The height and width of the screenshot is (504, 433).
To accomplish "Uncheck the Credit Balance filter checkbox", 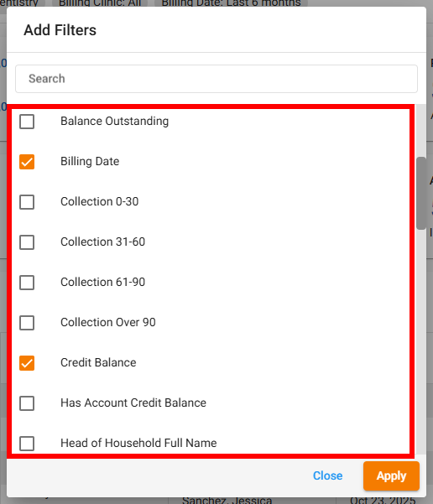I will 27,363.
